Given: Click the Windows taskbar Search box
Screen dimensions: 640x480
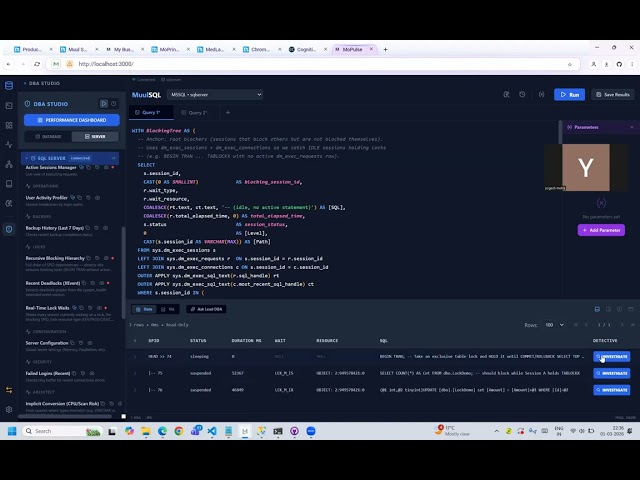Looking at the screenshot, I should (62, 431).
